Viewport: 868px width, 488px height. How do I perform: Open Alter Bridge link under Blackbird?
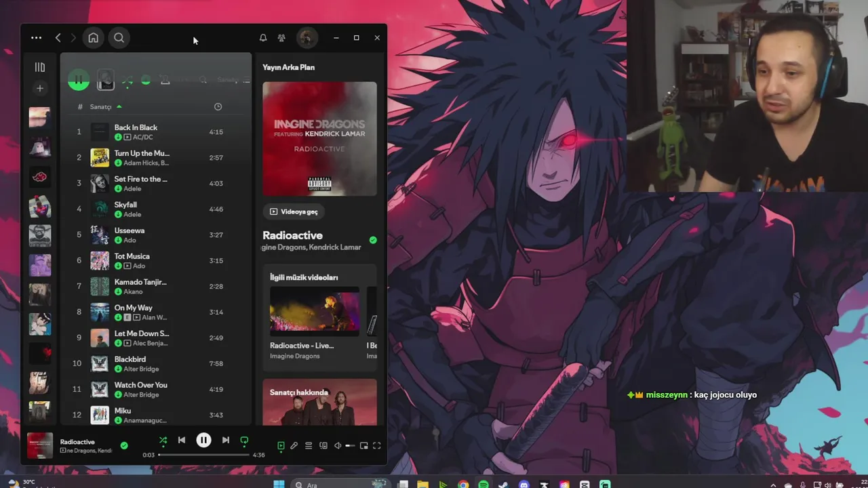point(141,369)
